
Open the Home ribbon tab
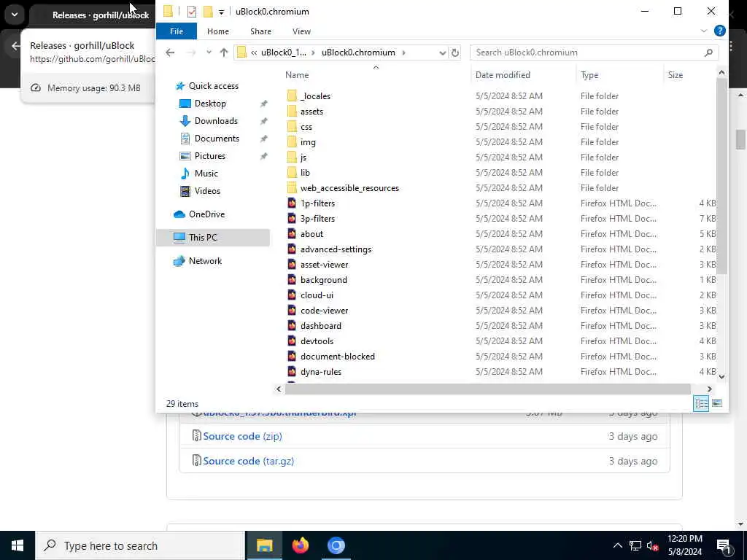[x=217, y=31]
